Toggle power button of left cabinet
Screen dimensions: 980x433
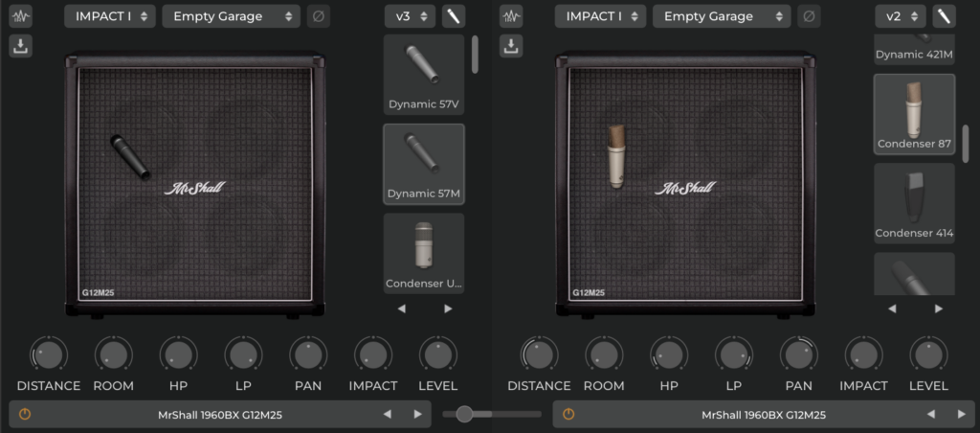point(25,415)
